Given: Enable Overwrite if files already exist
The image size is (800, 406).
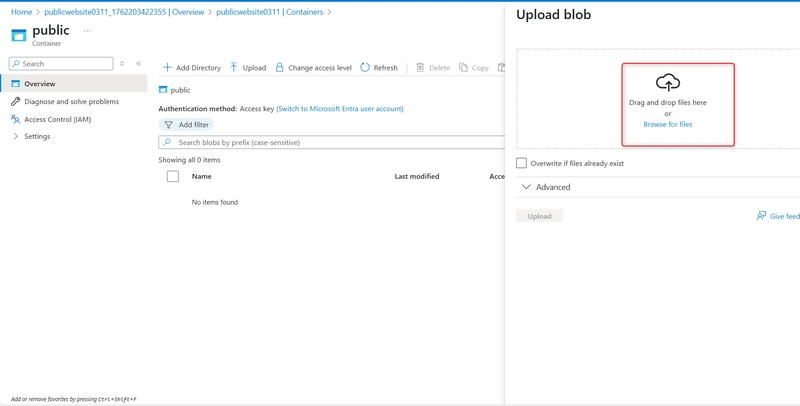Looking at the screenshot, I should coord(521,163).
